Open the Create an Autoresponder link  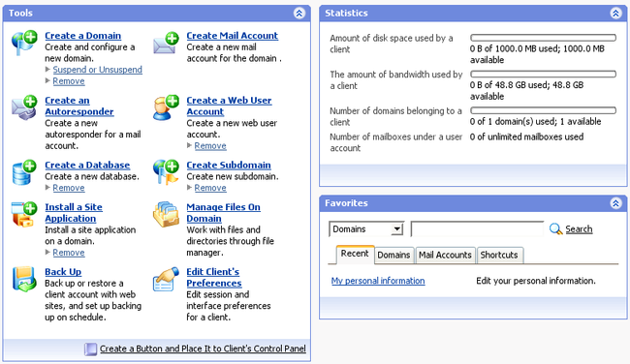(79, 106)
